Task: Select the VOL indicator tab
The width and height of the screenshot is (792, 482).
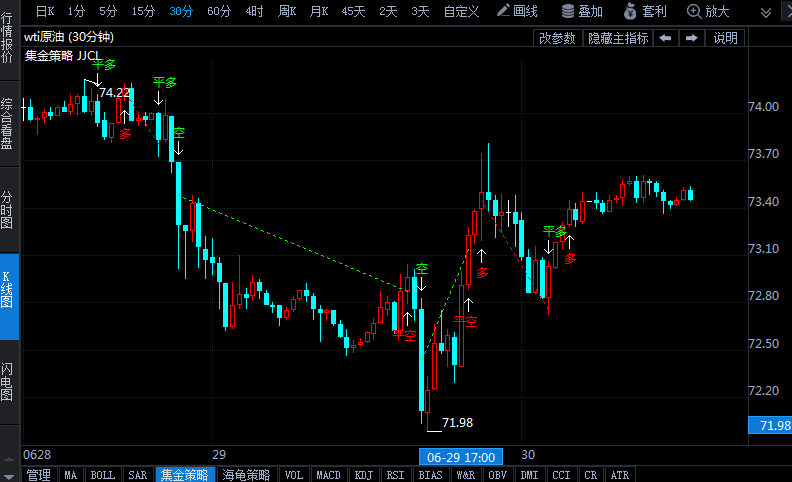Action: click(293, 475)
